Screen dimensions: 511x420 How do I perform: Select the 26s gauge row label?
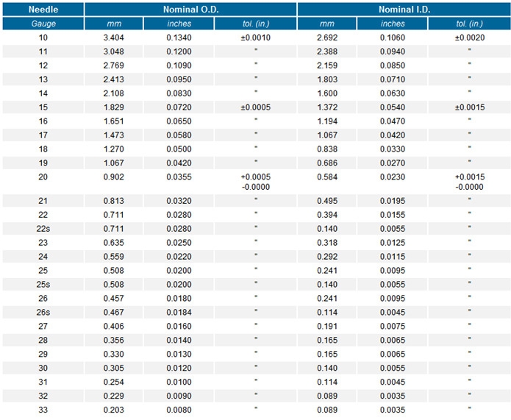[43, 313]
